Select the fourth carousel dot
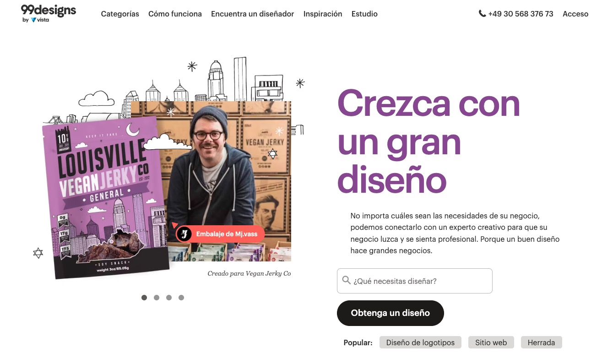 181,298
